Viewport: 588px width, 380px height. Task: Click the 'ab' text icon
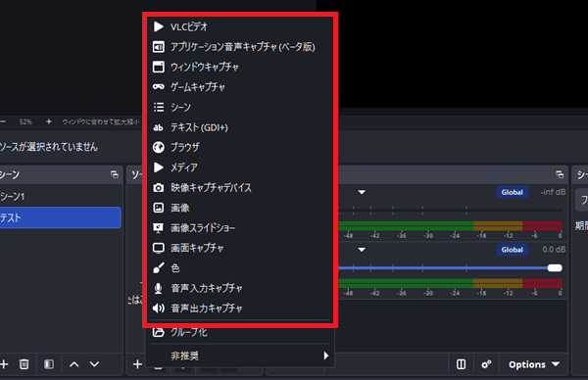point(158,127)
